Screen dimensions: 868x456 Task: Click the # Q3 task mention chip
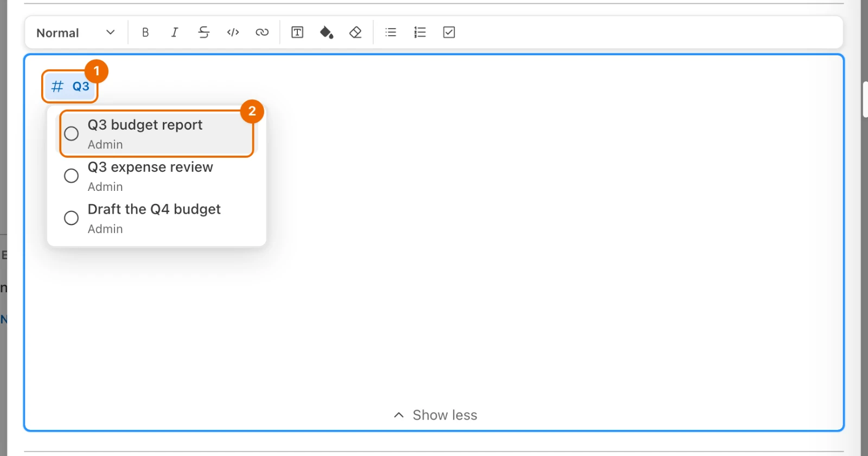pos(70,87)
